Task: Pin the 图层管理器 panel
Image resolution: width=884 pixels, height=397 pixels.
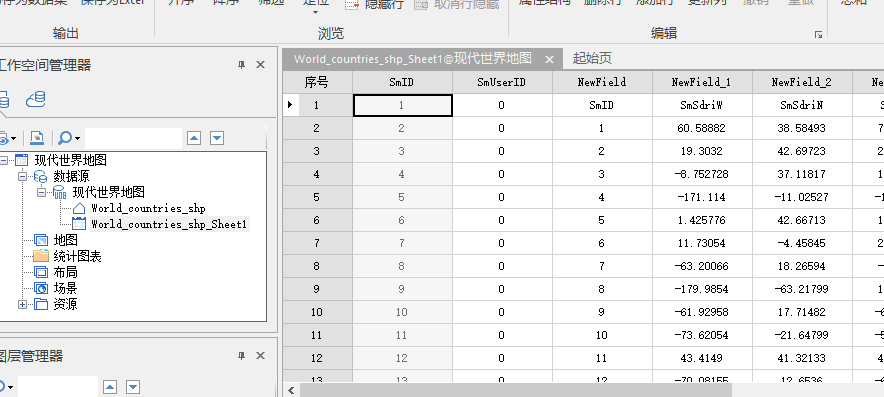Action: tap(241, 356)
